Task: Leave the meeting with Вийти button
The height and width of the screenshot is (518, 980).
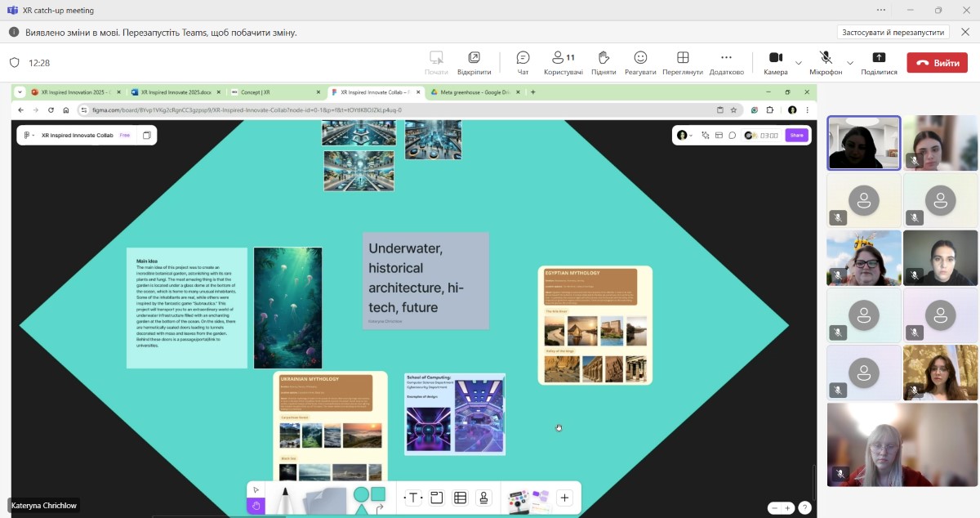Action: (x=937, y=63)
